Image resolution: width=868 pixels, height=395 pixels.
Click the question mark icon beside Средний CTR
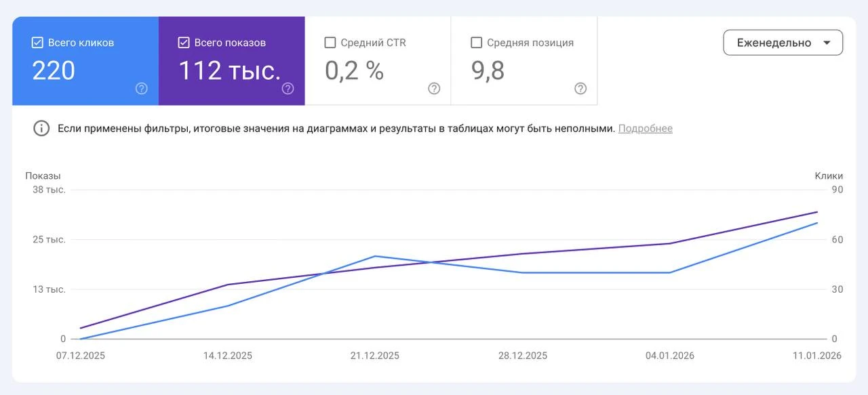tap(434, 88)
